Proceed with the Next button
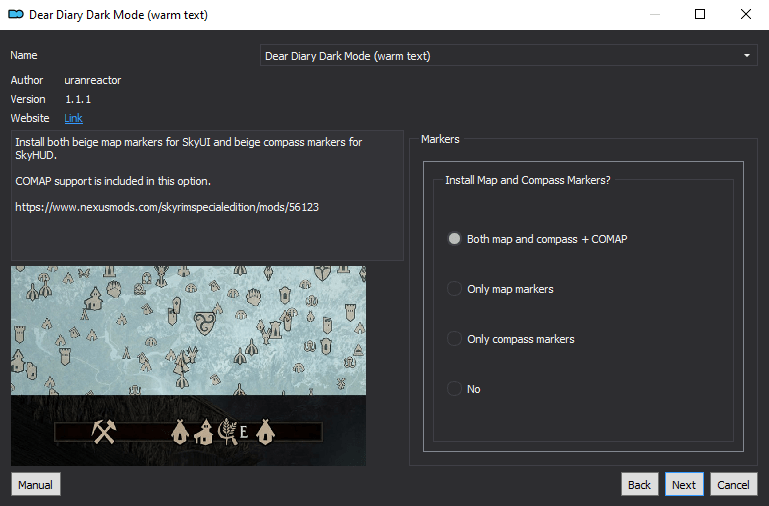This screenshot has width=769, height=506. (x=684, y=484)
